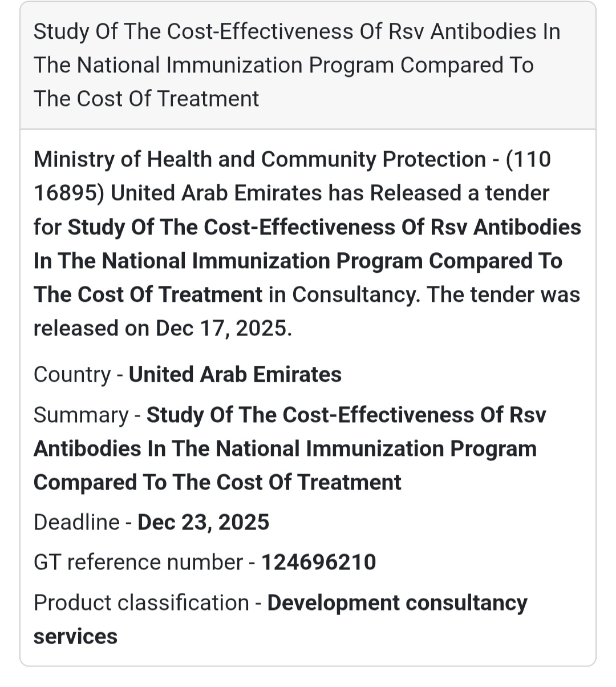Image resolution: width=616 pixels, height=687 pixels.
Task: Click "Compared To The Cost Of Treatment" in summary
Action: [217, 483]
